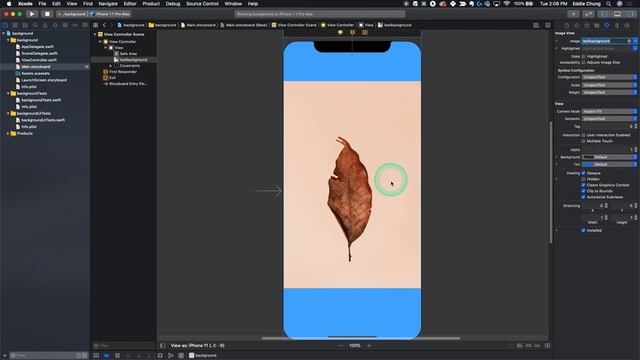Screen dimensions: 640x360
Task: Open the Connections inspector icon
Action: pos(627,25)
